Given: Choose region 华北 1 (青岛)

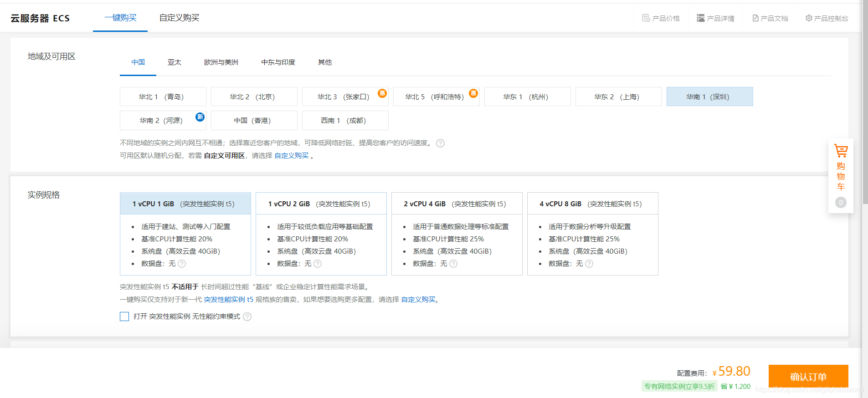Looking at the screenshot, I should pyautogui.click(x=163, y=97).
